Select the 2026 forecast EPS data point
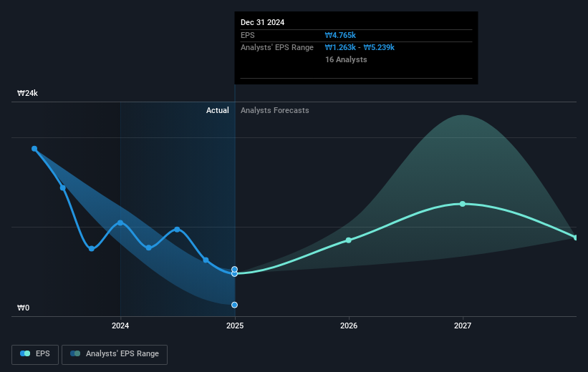Image resolution: width=588 pixels, height=372 pixels. pyautogui.click(x=348, y=240)
